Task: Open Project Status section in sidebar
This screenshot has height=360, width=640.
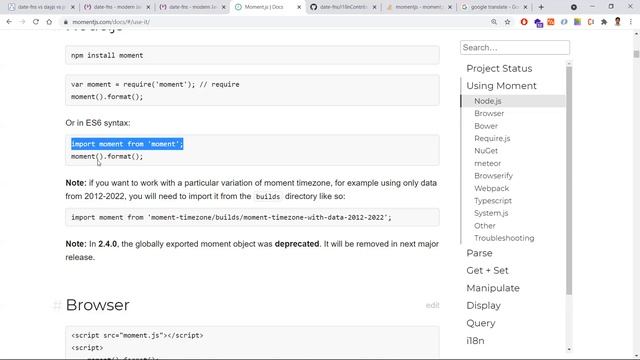Action: (499, 69)
